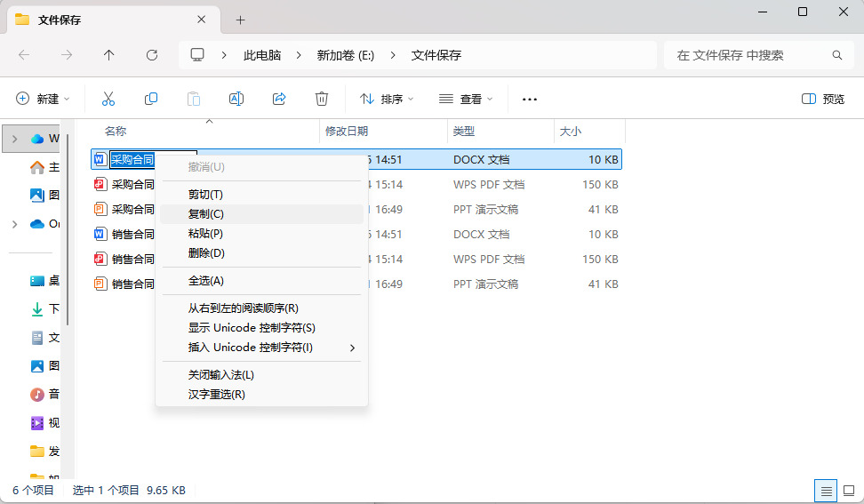Click 新加卷 (E:) in the address bar
864x504 pixels.
346,55
